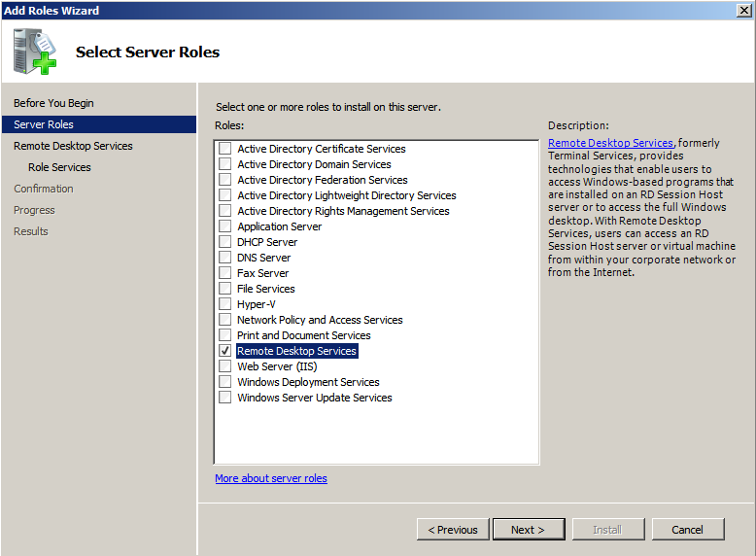The height and width of the screenshot is (556, 756).
Task: Select the highlighted Server Roles step
Action: click(x=99, y=124)
